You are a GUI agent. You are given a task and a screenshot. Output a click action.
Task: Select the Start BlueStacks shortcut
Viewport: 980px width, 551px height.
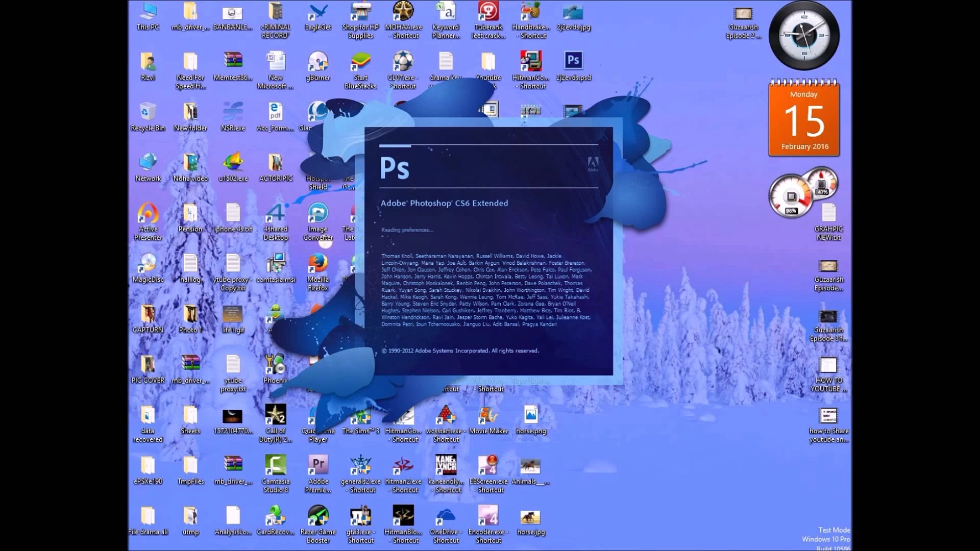point(360,62)
